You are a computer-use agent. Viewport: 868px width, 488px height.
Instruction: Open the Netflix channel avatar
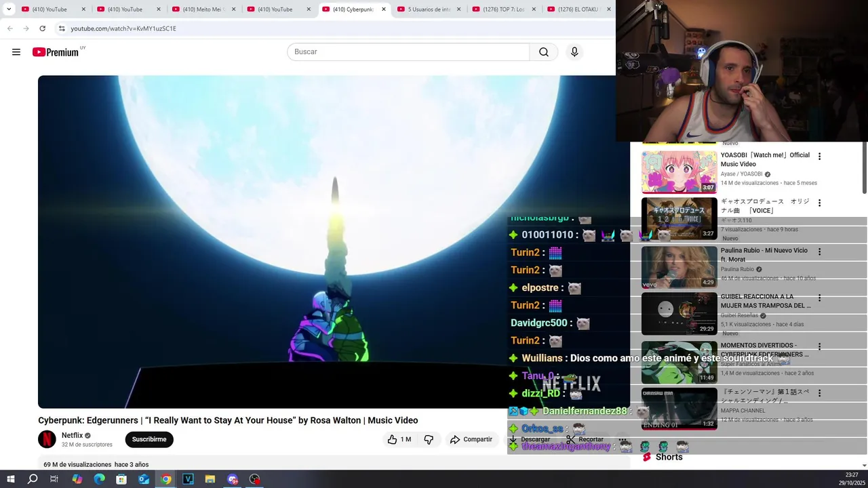pos(47,439)
